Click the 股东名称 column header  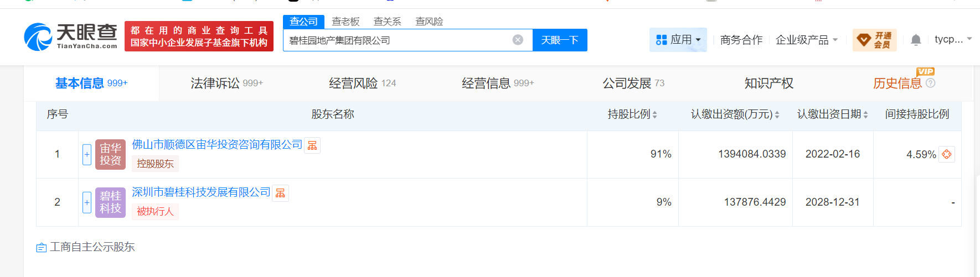(332, 114)
